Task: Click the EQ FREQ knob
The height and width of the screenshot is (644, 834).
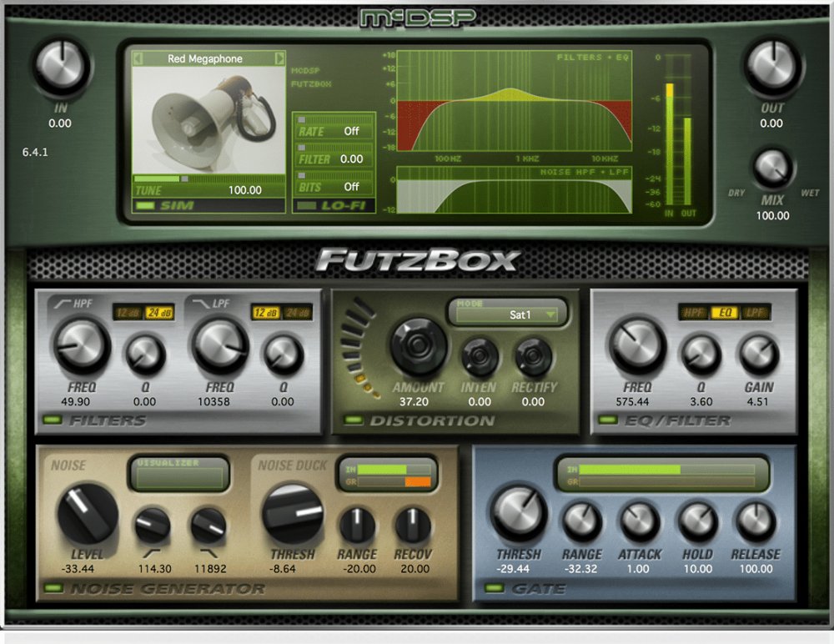Action: [x=637, y=345]
